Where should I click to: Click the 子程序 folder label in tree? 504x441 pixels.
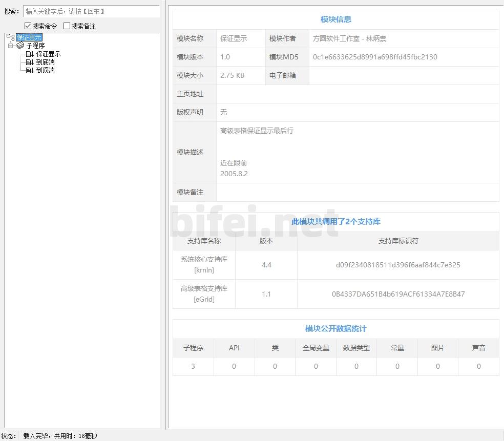36,46
